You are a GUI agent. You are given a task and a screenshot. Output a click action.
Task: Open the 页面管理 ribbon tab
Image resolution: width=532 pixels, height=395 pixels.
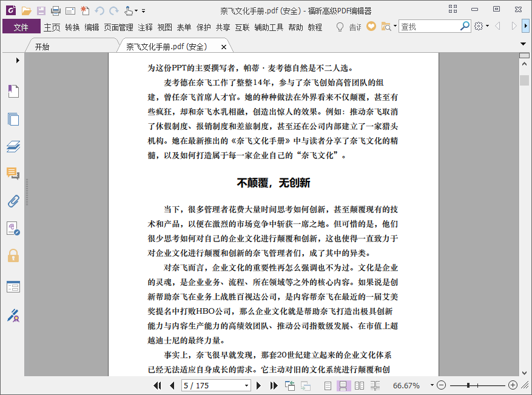pyautogui.click(x=118, y=27)
